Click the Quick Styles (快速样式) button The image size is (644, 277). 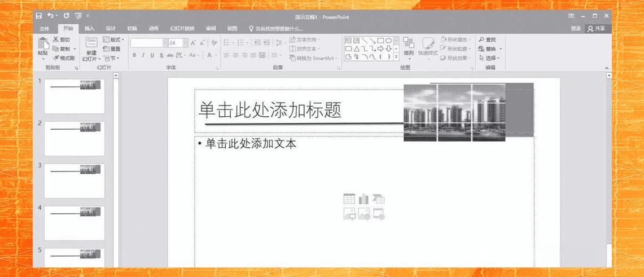click(428, 47)
